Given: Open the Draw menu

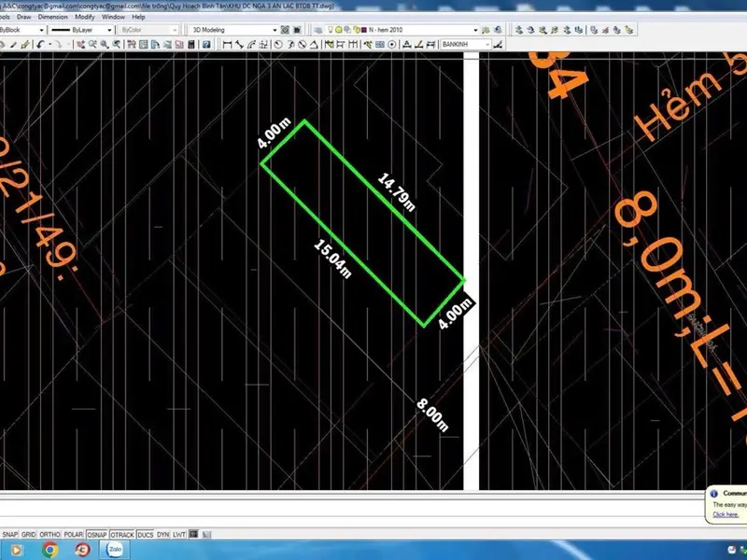Looking at the screenshot, I should (x=24, y=17).
